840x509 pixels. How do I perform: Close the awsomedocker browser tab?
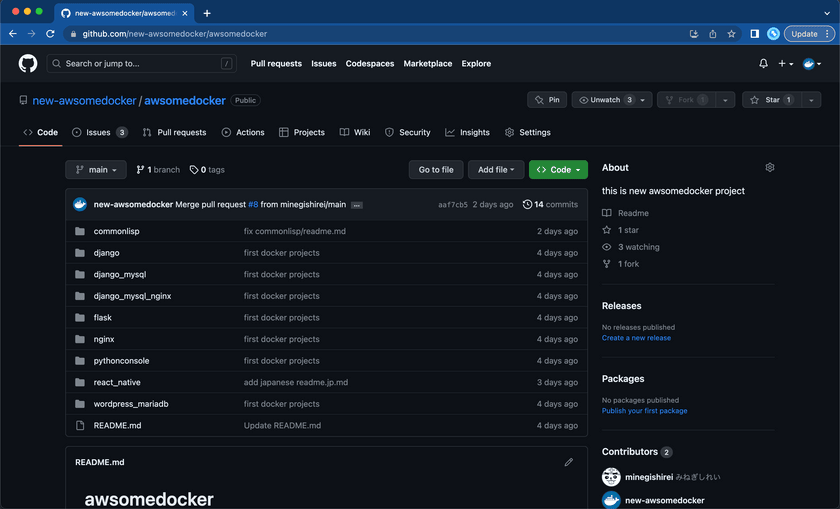(x=185, y=13)
